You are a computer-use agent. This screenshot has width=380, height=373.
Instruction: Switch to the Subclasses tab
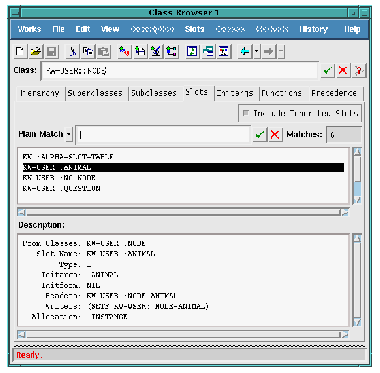point(154,93)
